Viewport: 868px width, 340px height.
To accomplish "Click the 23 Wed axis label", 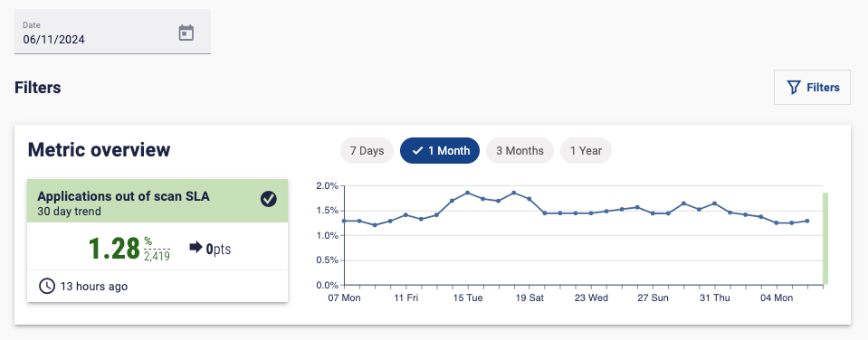I will pyautogui.click(x=591, y=298).
